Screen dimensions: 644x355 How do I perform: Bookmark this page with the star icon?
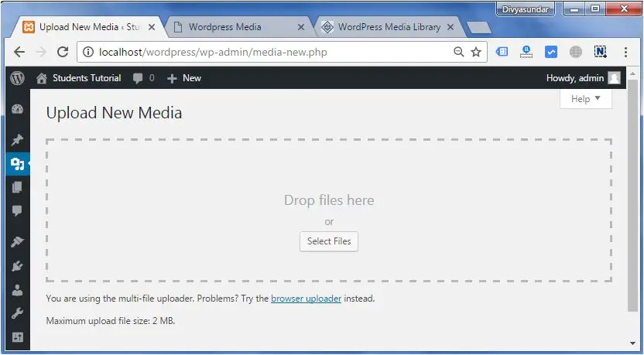click(476, 52)
